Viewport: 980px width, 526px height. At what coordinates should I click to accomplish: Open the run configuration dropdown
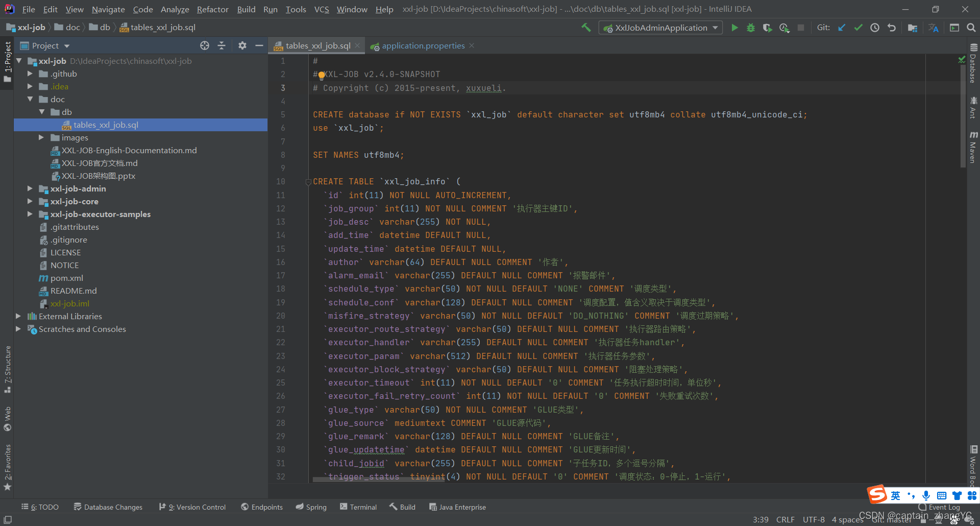[661, 28]
